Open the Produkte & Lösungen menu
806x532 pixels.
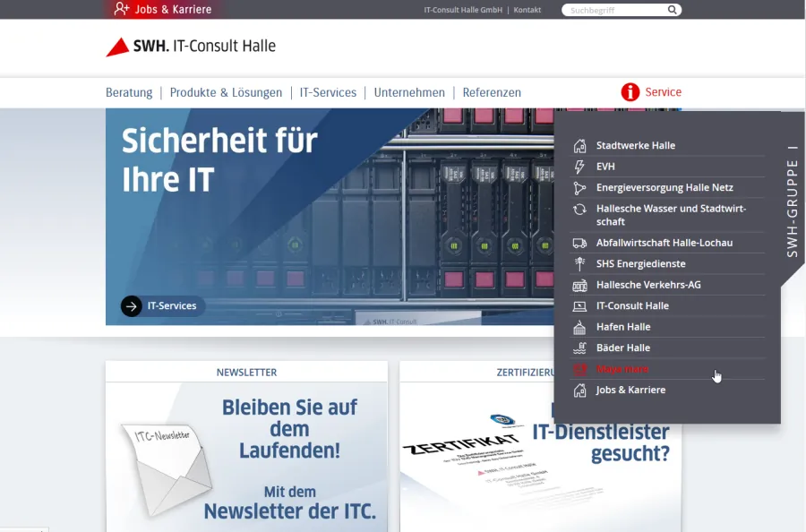coord(226,92)
